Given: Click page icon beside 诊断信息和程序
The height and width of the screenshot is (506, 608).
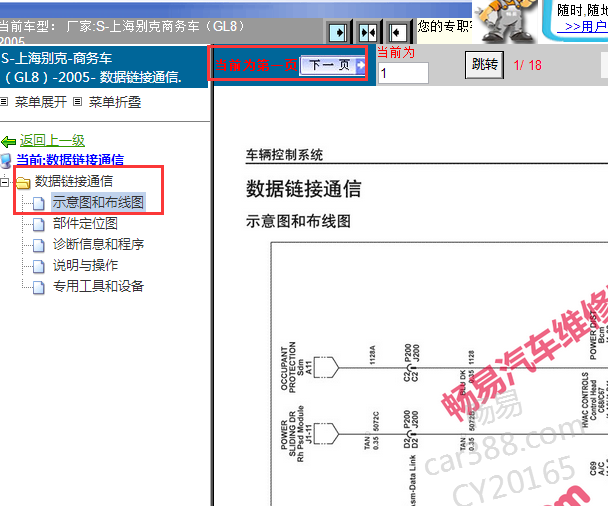Looking at the screenshot, I should pos(38,245).
